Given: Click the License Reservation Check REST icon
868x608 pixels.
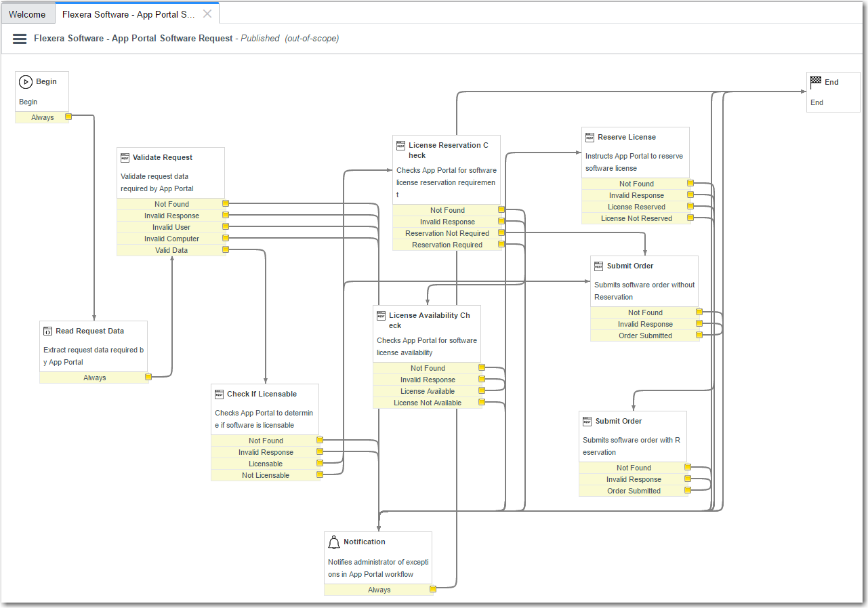Looking at the screenshot, I should [x=400, y=145].
